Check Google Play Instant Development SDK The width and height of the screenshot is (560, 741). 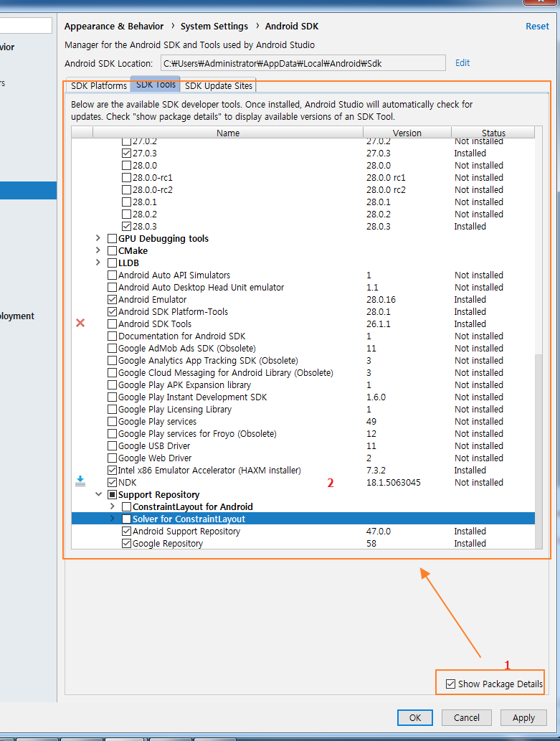pos(112,397)
